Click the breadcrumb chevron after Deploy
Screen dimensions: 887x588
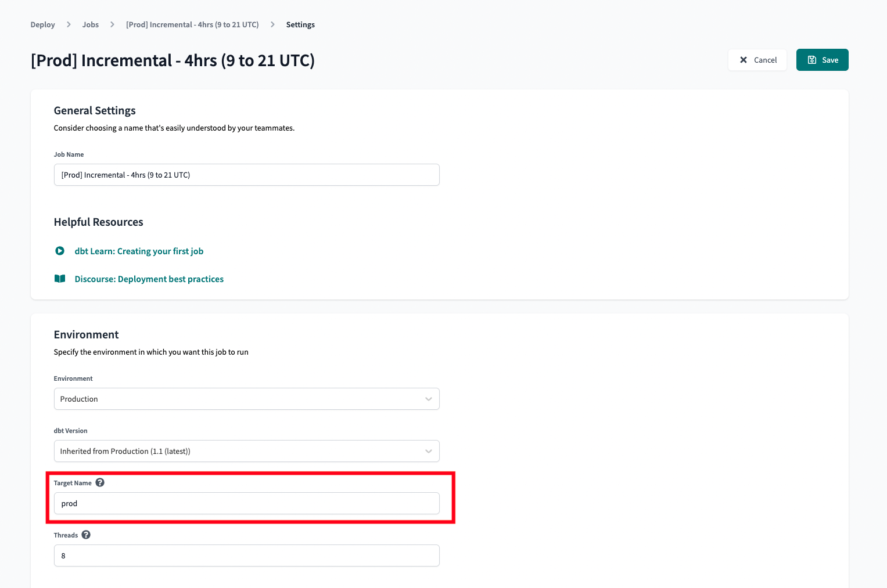click(x=69, y=24)
